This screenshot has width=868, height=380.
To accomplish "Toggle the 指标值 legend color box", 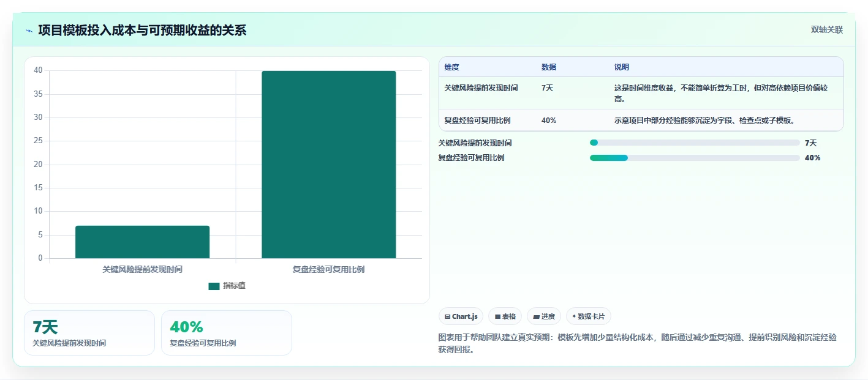I will click(214, 286).
